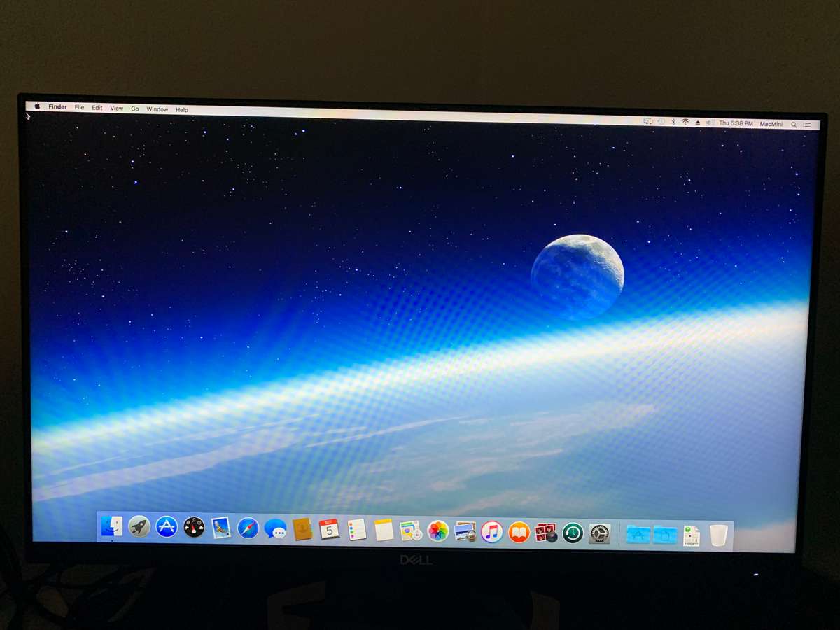Open Safari from the Dock
This screenshot has width=840, height=630.
pos(248,531)
